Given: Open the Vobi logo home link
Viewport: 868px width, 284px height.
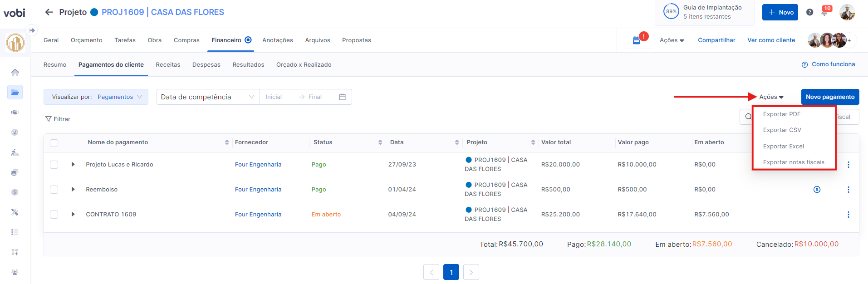Looking at the screenshot, I should tap(15, 13).
